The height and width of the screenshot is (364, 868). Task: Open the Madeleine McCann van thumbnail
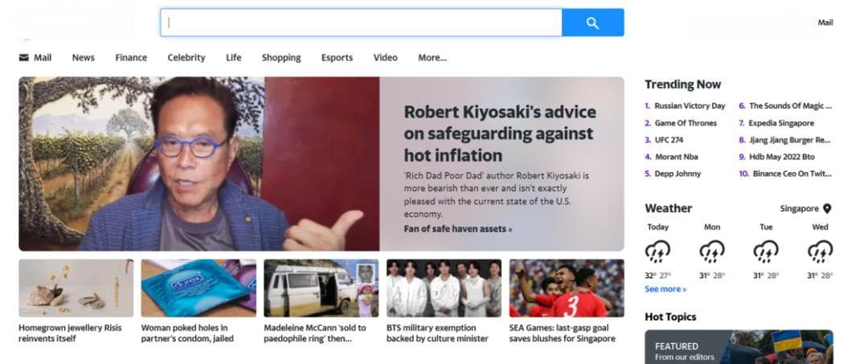[321, 288]
